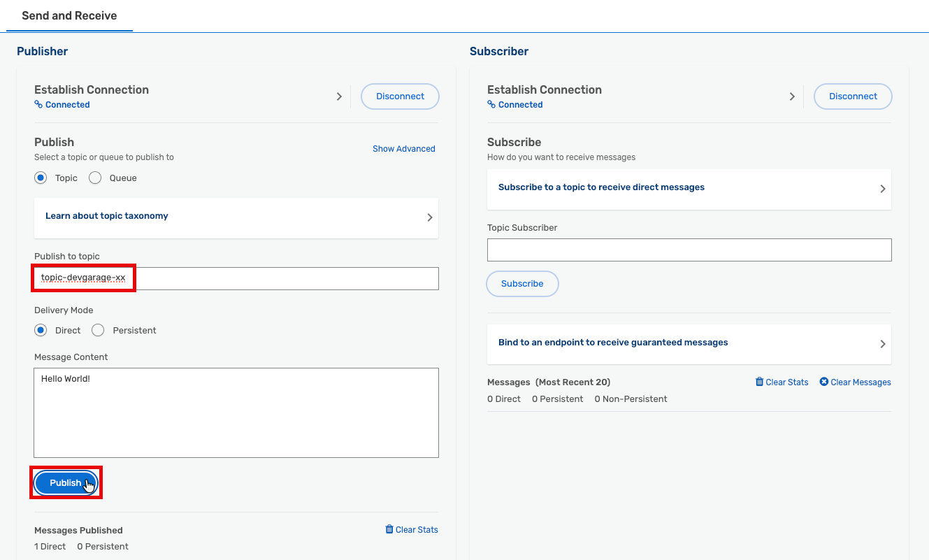The image size is (929, 560).
Task: Click the Subscriber connected link icon
Action: point(491,105)
